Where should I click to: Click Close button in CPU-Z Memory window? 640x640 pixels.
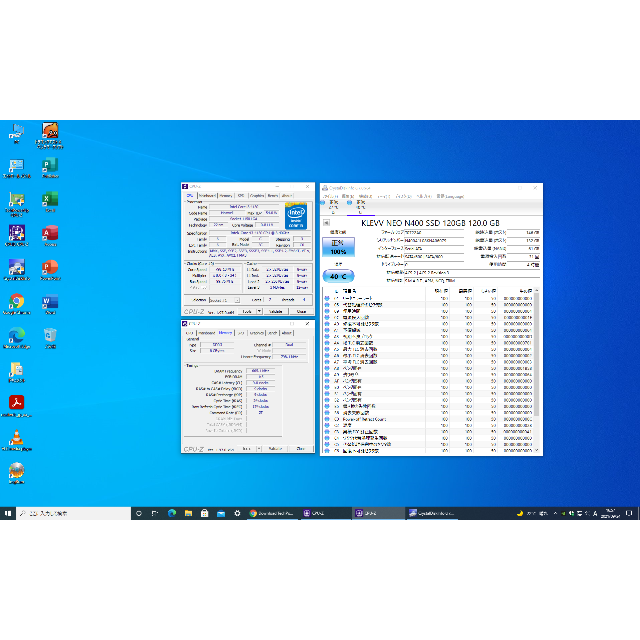[x=301, y=449]
